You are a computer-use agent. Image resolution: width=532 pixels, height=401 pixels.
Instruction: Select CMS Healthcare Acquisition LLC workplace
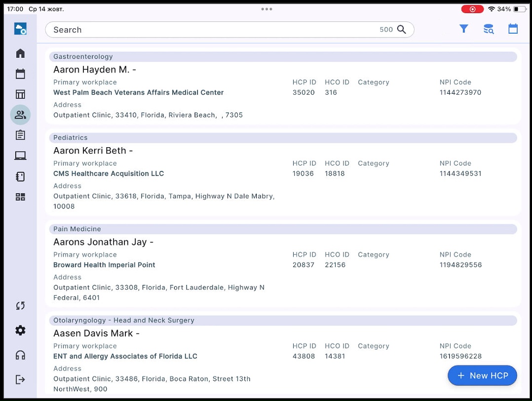[x=109, y=173]
